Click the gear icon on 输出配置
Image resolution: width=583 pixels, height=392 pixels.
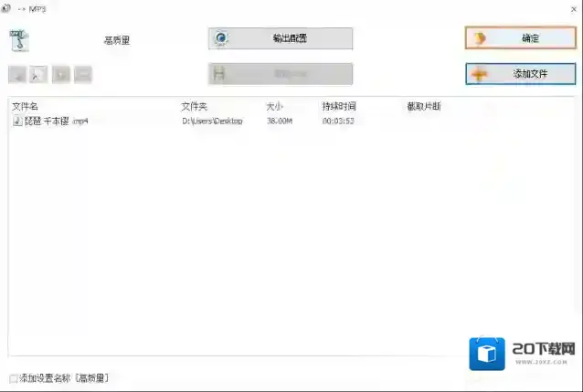[220, 38]
